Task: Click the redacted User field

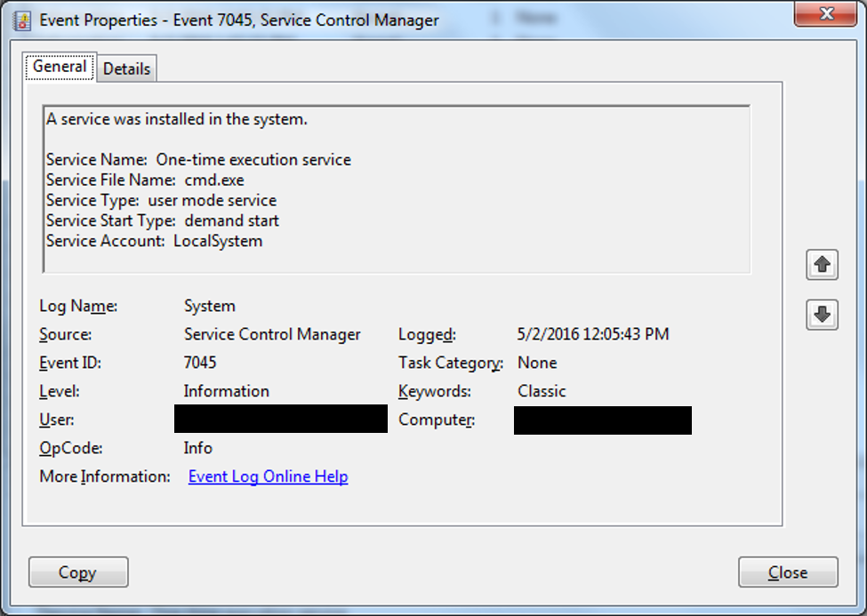Action: [x=281, y=419]
